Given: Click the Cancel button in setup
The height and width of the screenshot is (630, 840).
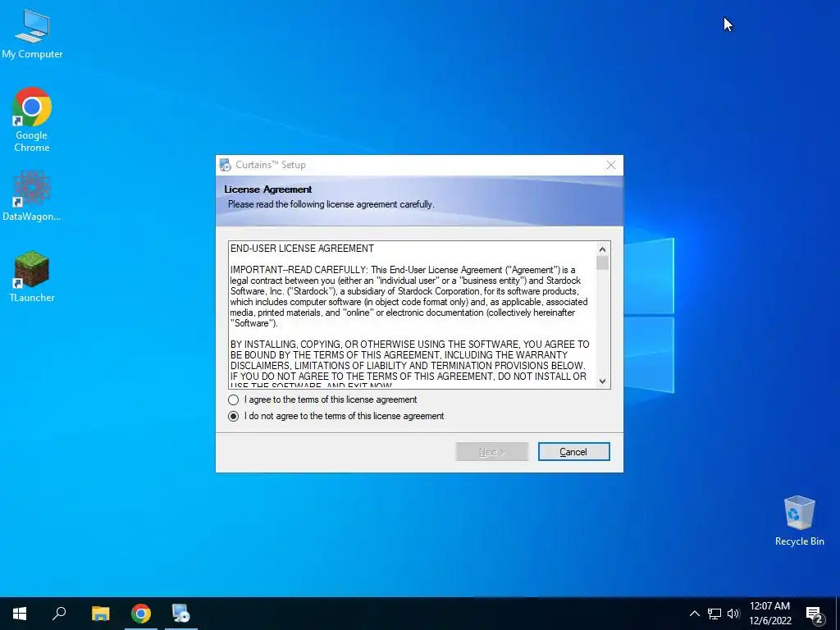Looking at the screenshot, I should point(573,452).
